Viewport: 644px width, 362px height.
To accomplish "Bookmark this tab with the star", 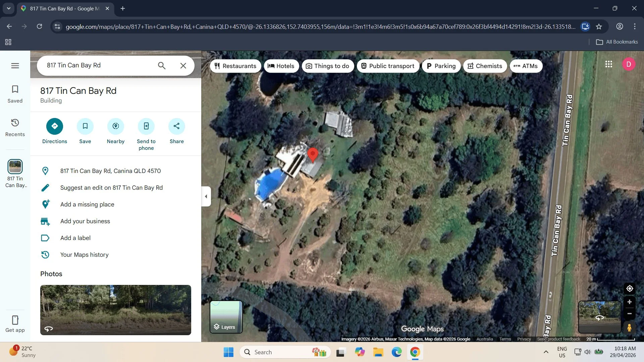I will click(x=599, y=26).
